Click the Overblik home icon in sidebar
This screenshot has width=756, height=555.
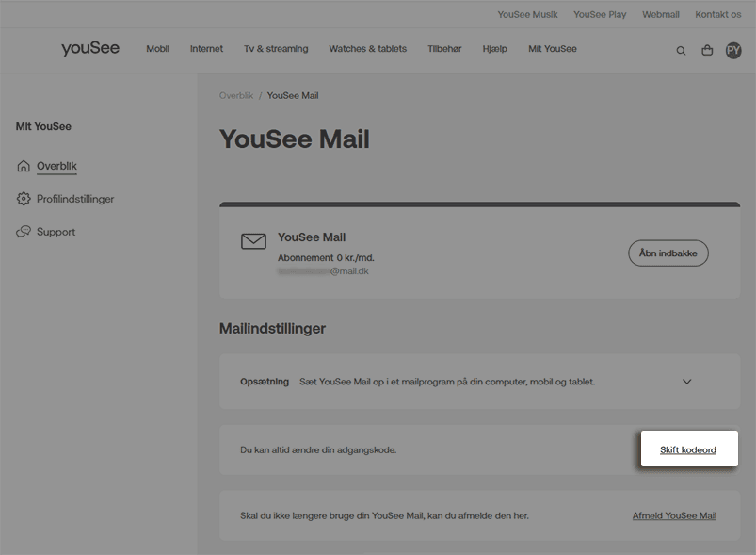tap(24, 167)
